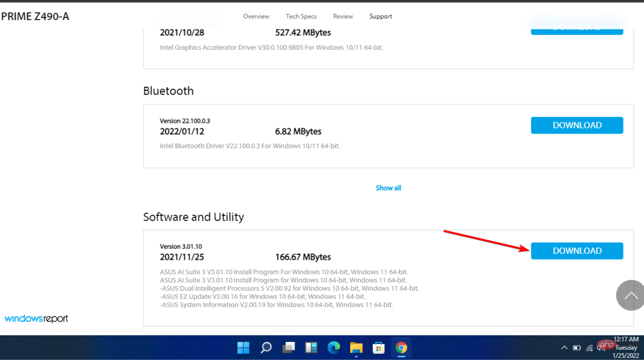The height and width of the screenshot is (360, 644).
Task: Click the 6.82 MBytes size
Action: pyautogui.click(x=298, y=131)
